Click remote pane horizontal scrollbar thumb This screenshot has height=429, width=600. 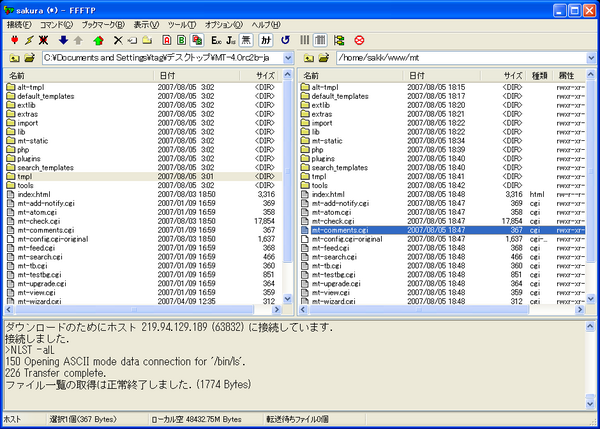click(x=419, y=309)
